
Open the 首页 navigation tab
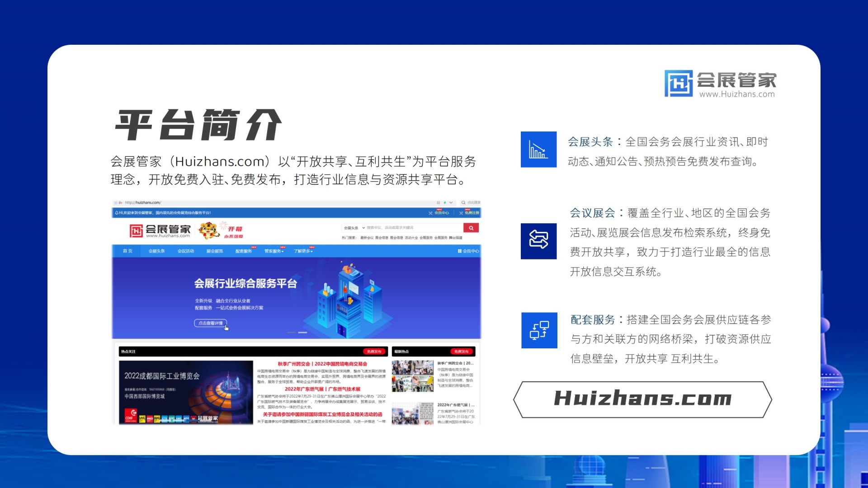pyautogui.click(x=127, y=251)
